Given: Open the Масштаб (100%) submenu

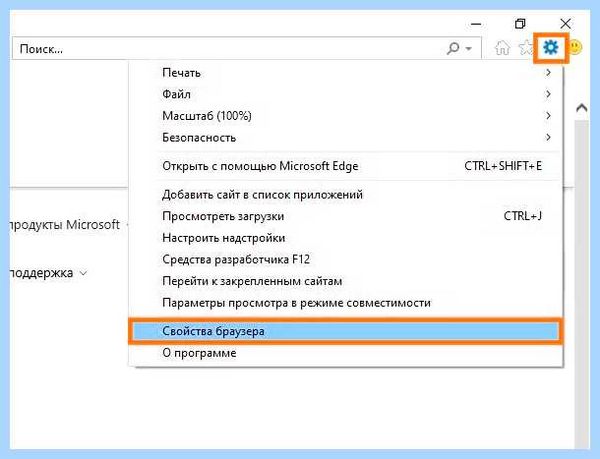Looking at the screenshot, I should coord(346,116).
